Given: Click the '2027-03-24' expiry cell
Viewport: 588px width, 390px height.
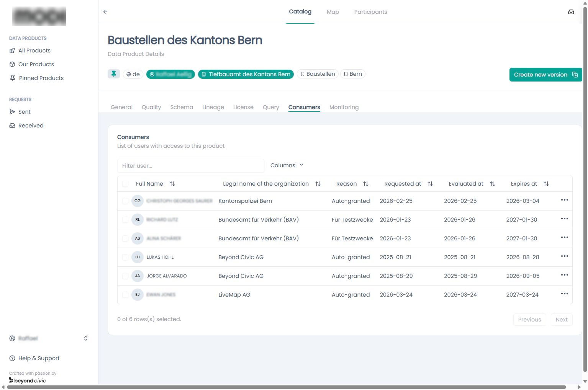Looking at the screenshot, I should coord(522,295).
